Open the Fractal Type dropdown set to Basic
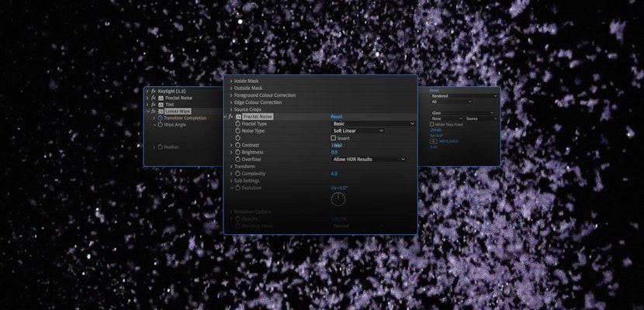Image resolution: width=644 pixels, height=310 pixels. pyautogui.click(x=373, y=123)
